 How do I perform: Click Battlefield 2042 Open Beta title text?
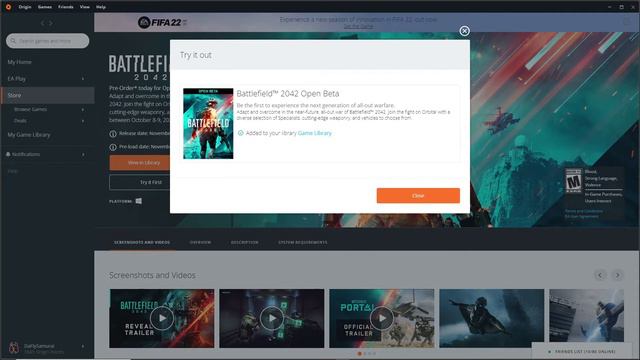point(288,93)
